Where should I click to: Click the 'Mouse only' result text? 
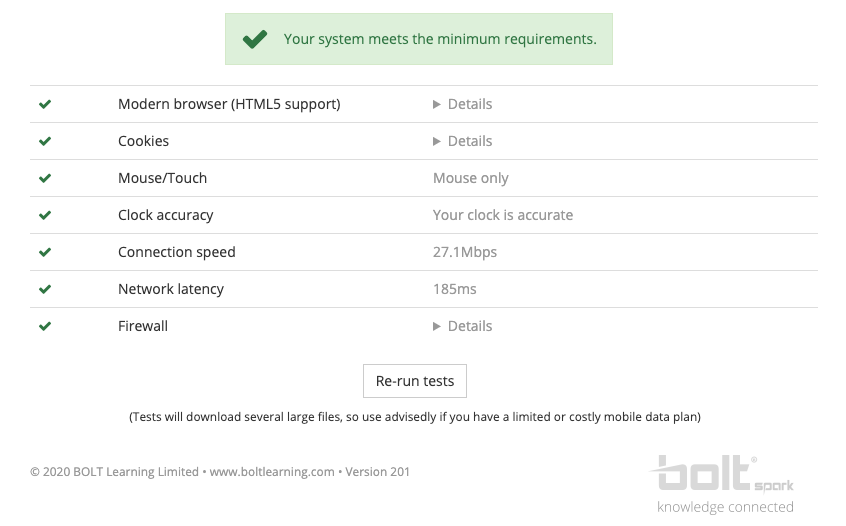470,178
